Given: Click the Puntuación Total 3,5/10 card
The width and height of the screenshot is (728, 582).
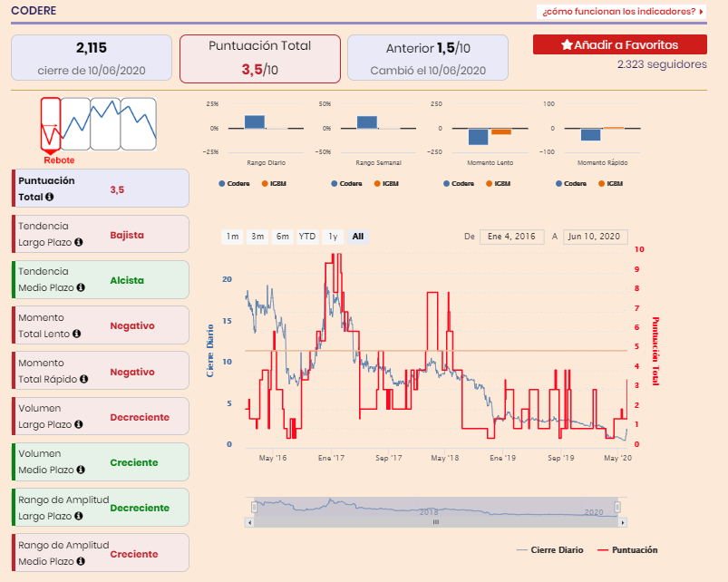Looking at the screenshot, I should [260, 59].
